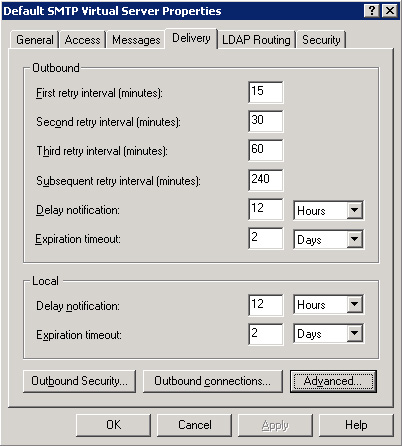The height and width of the screenshot is (446, 402).
Task: Click the Outbound connections button
Action: pos(213,381)
